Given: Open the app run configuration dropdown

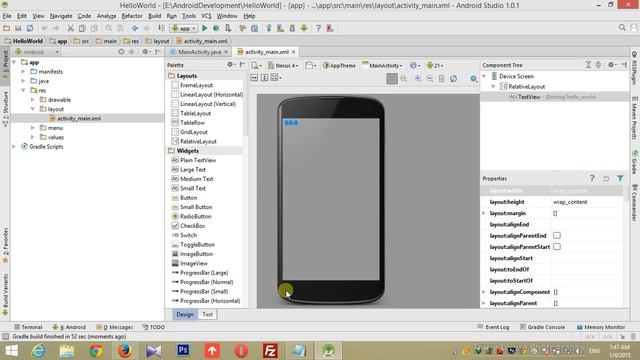Looking at the screenshot, I should (184, 28).
